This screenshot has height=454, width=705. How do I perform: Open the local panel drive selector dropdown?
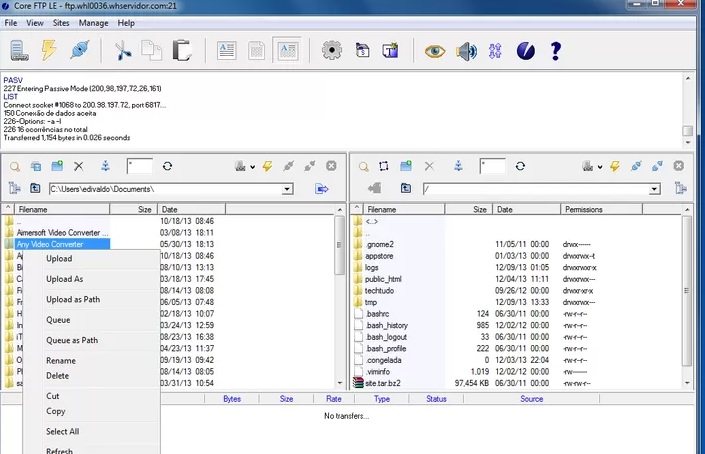click(x=251, y=166)
